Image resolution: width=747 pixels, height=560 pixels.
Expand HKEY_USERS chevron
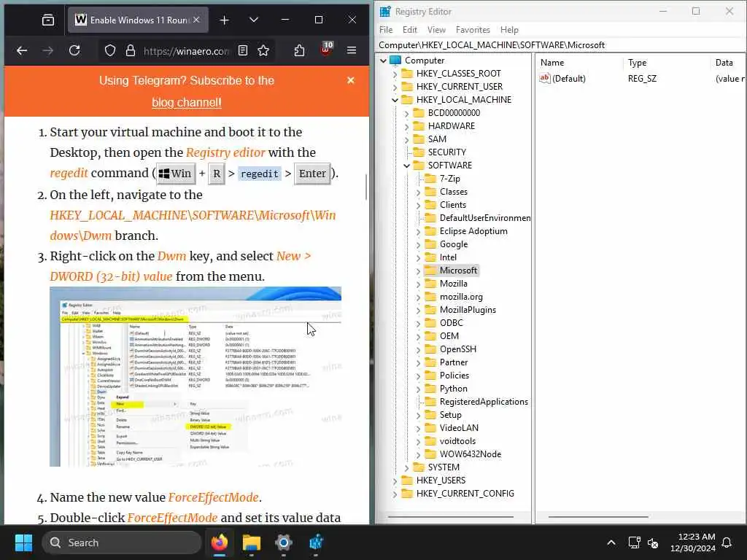[x=395, y=481]
